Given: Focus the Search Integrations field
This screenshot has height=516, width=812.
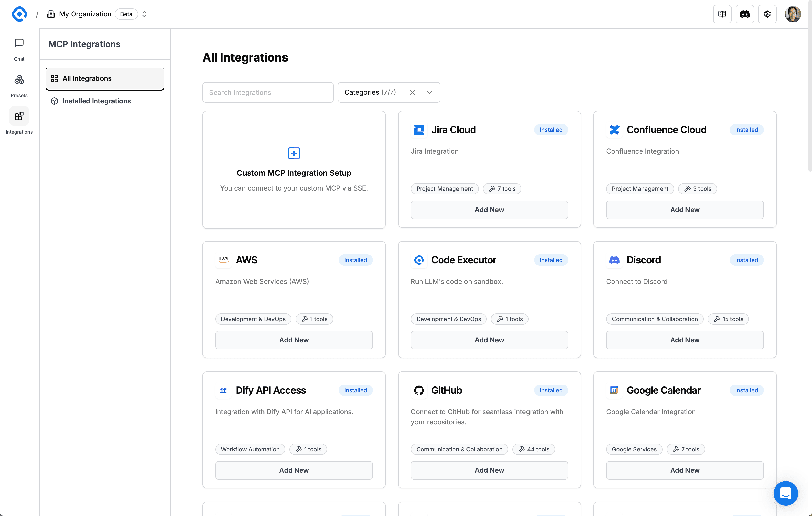Looking at the screenshot, I should 268,93.
